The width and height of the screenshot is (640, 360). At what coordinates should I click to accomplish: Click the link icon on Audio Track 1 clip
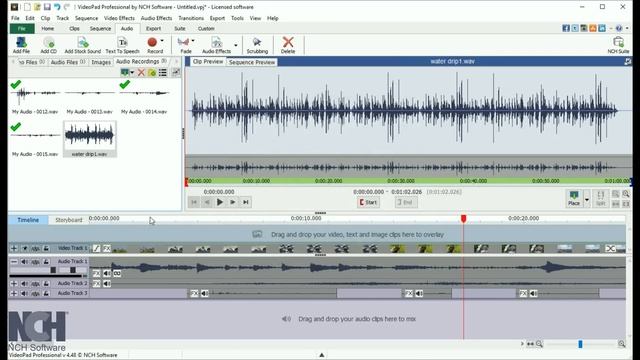point(117,273)
